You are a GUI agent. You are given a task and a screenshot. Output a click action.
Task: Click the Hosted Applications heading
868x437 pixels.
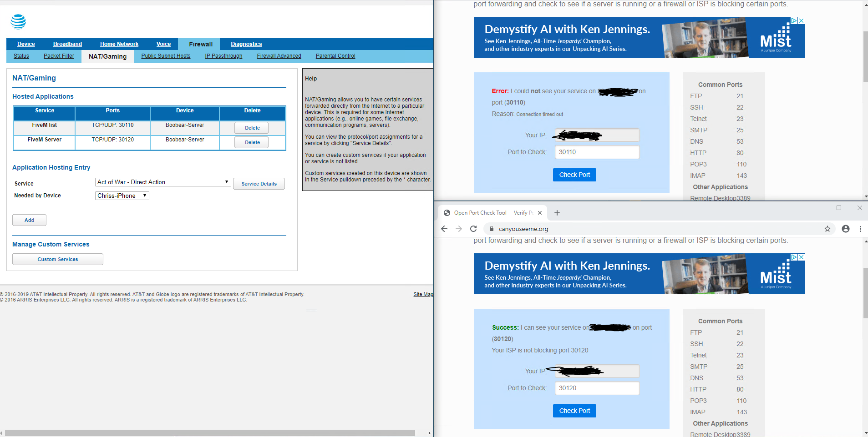pos(43,96)
